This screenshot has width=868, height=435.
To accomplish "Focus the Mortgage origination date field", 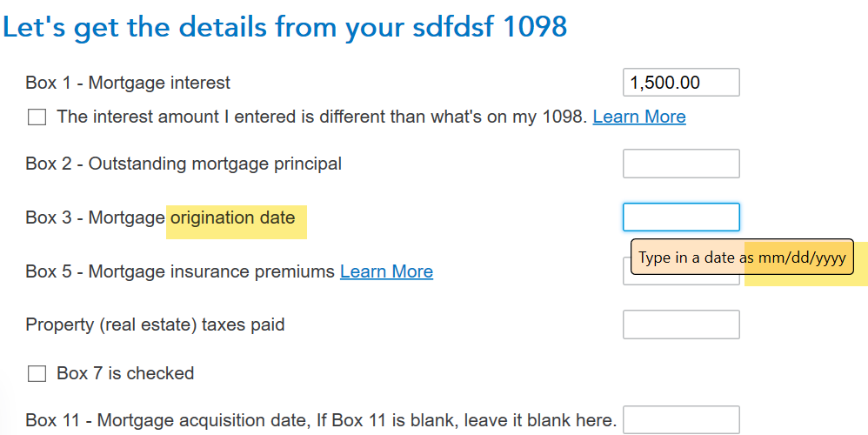I will click(681, 217).
